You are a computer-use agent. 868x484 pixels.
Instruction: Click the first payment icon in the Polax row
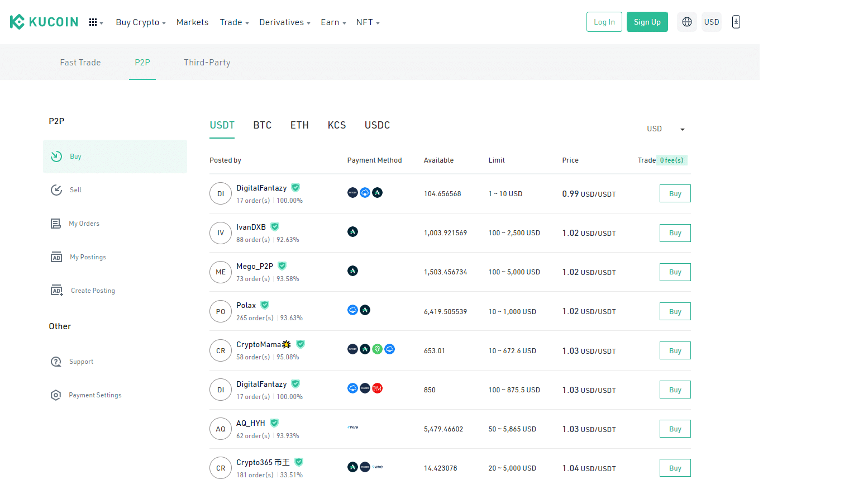[x=352, y=310]
